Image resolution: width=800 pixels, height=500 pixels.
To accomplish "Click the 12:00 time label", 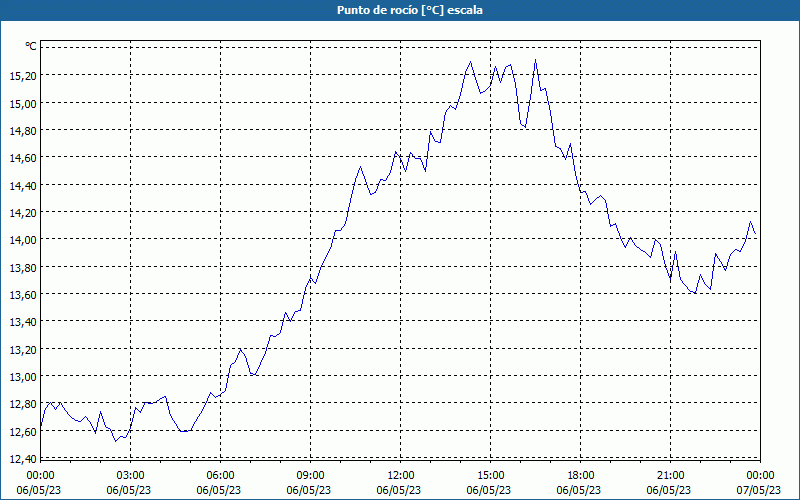I will coord(401,476).
